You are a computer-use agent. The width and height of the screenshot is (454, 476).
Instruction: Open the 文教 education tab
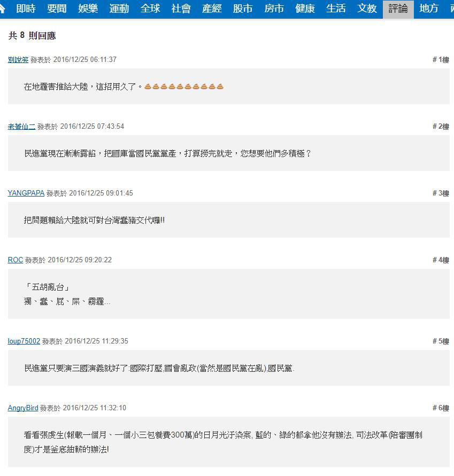367,9
